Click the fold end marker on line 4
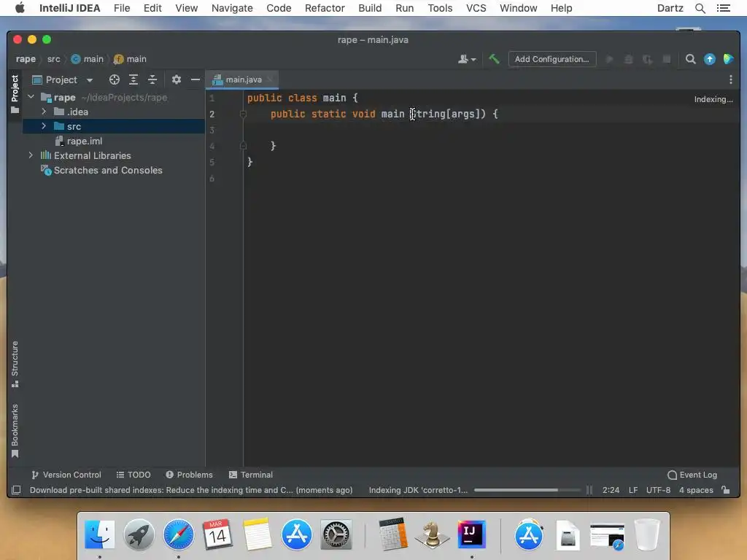The height and width of the screenshot is (560, 747). (243, 146)
